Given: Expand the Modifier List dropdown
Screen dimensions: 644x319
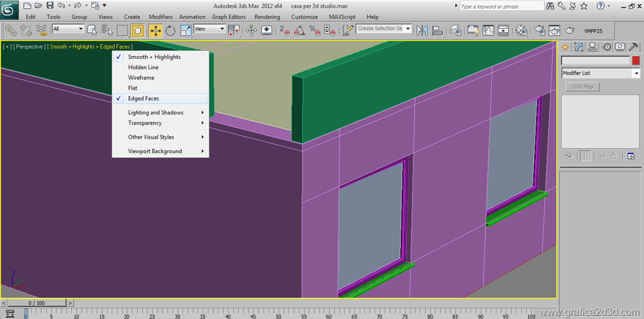Looking at the screenshot, I should pyautogui.click(x=636, y=73).
